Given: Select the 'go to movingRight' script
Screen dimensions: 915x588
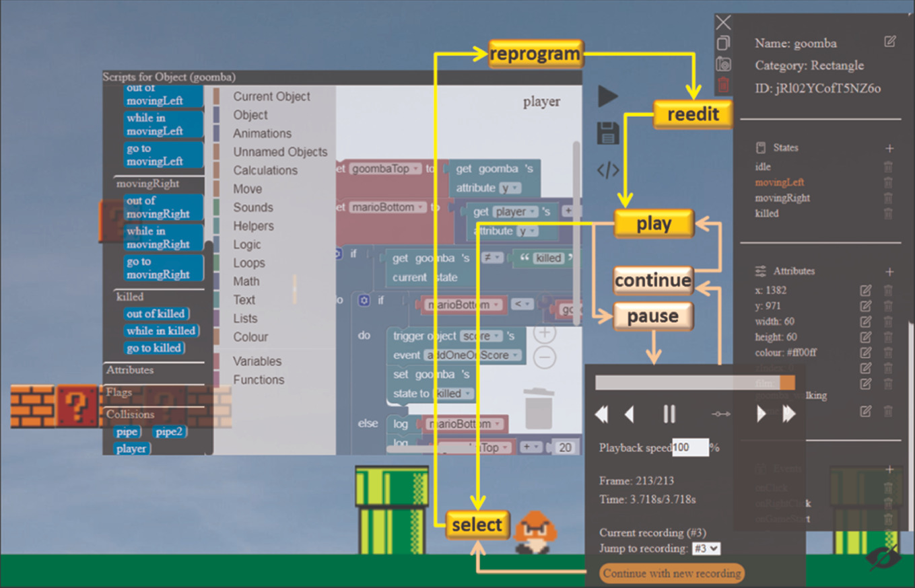Looking at the screenshot, I should coord(164,268).
